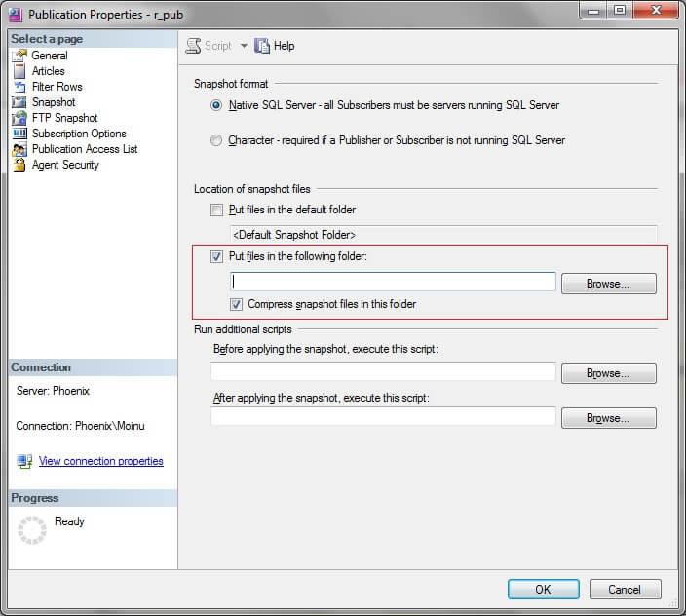
Task: Click the connection properties computer icon
Action: tap(24, 462)
